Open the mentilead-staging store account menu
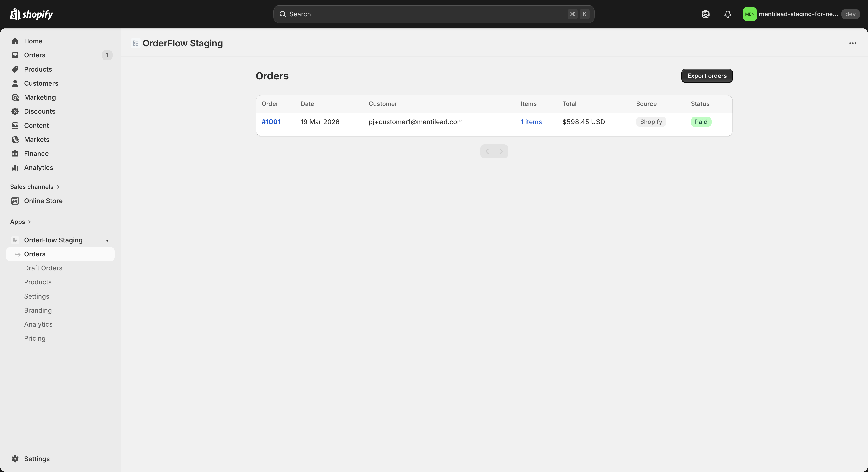This screenshot has height=472, width=868. (792, 14)
